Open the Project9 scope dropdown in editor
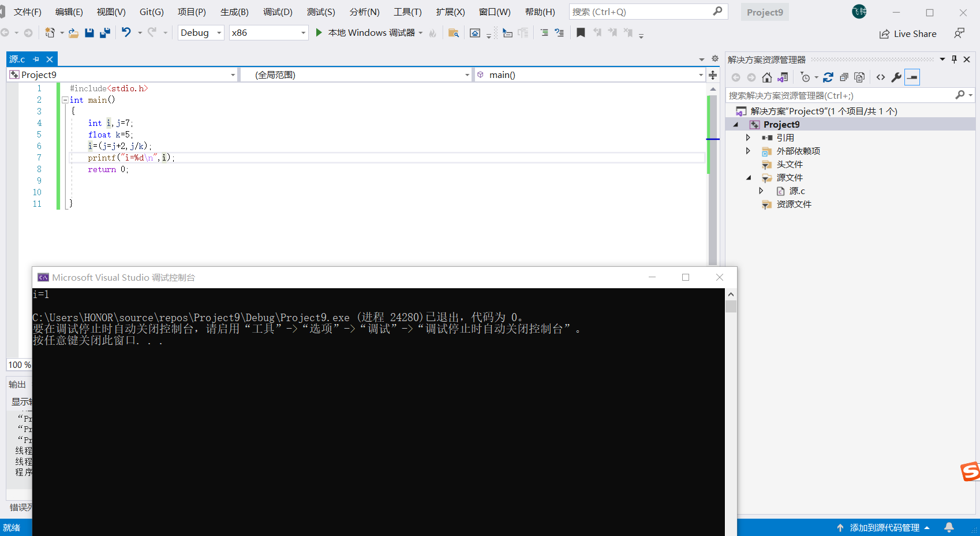The image size is (980, 536). 122,75
